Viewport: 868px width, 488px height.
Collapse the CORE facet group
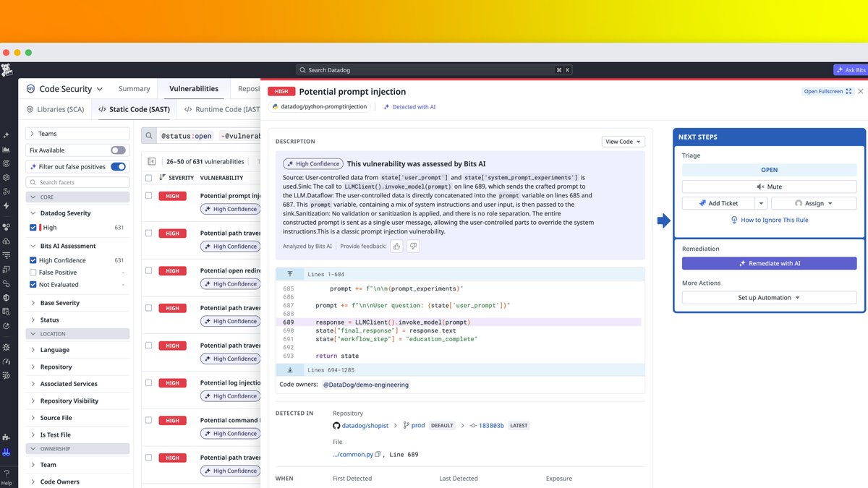pos(78,197)
